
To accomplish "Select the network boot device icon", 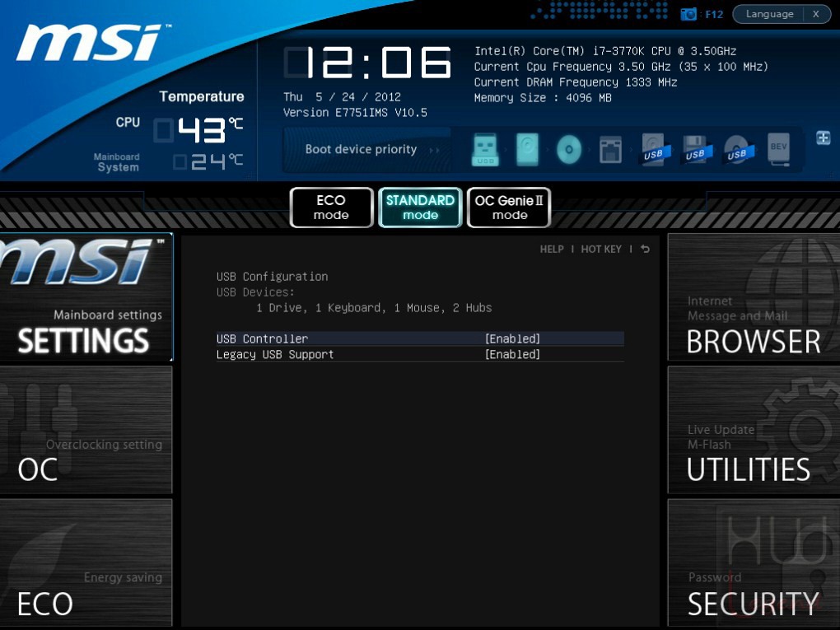I will [610, 149].
